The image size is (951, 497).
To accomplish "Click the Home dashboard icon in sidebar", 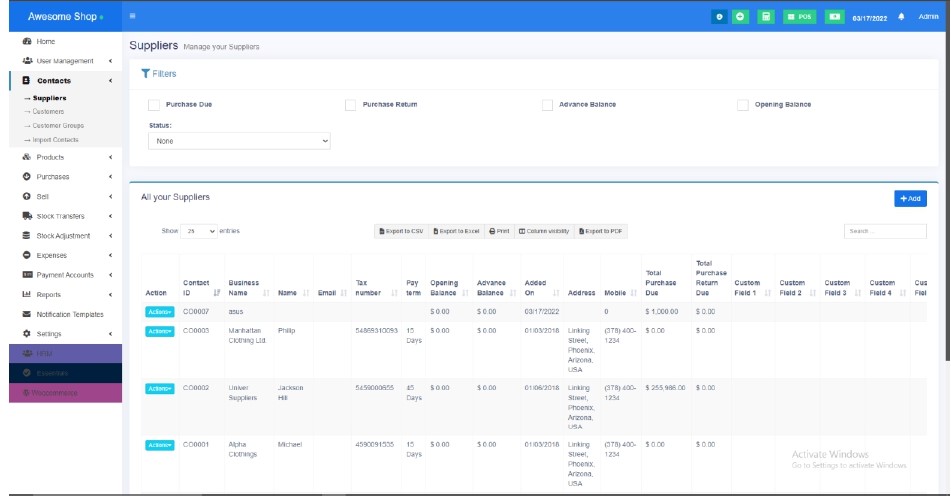I will click(x=27, y=41).
